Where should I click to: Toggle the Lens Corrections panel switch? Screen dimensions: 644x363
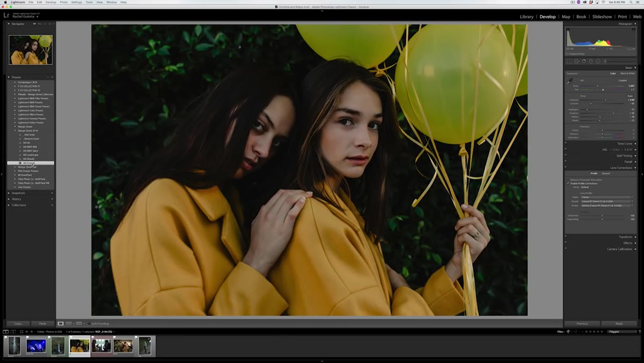point(566,168)
